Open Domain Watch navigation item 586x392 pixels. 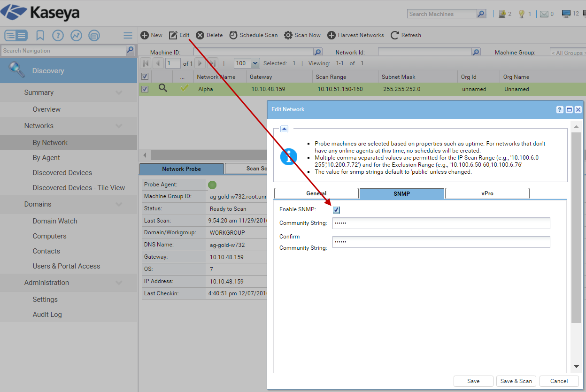55,221
